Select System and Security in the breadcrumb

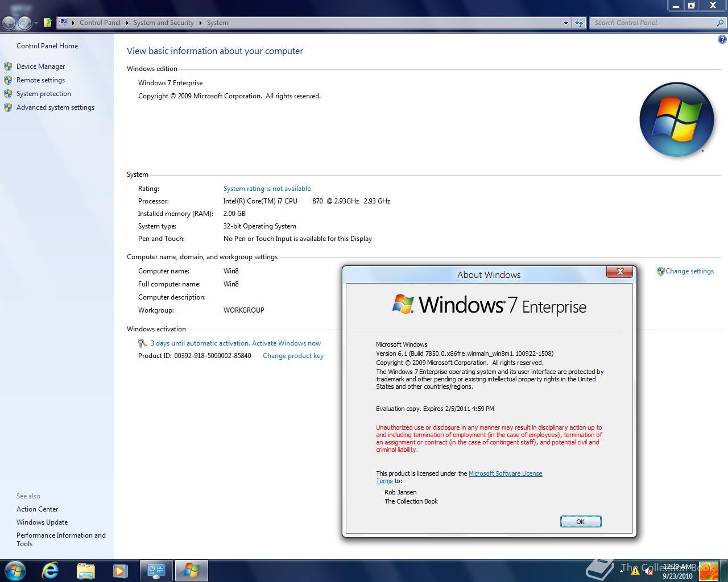click(x=164, y=23)
